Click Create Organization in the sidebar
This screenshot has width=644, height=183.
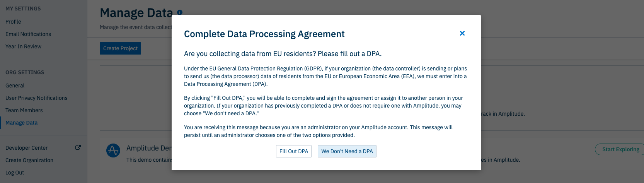[29, 160]
